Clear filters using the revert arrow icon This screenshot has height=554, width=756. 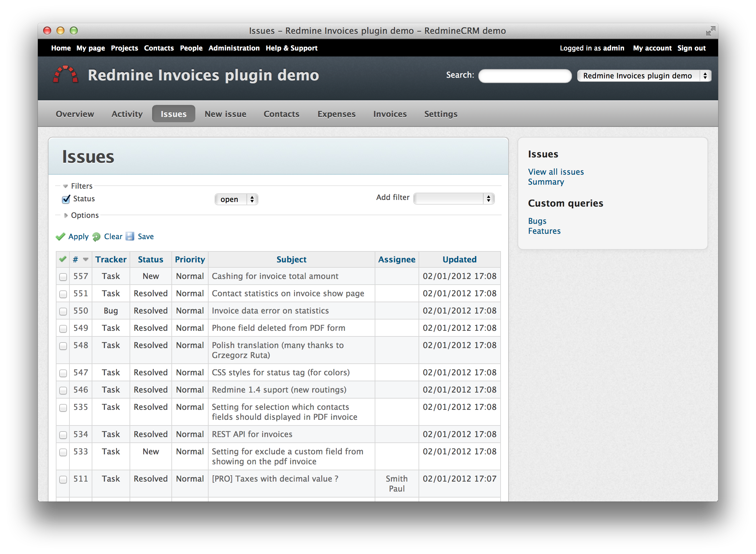pos(96,236)
